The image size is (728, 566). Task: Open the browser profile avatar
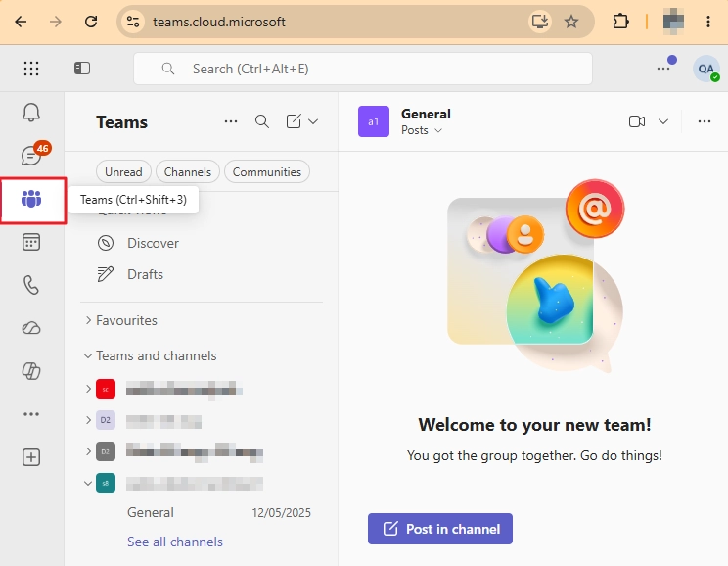pyautogui.click(x=673, y=22)
